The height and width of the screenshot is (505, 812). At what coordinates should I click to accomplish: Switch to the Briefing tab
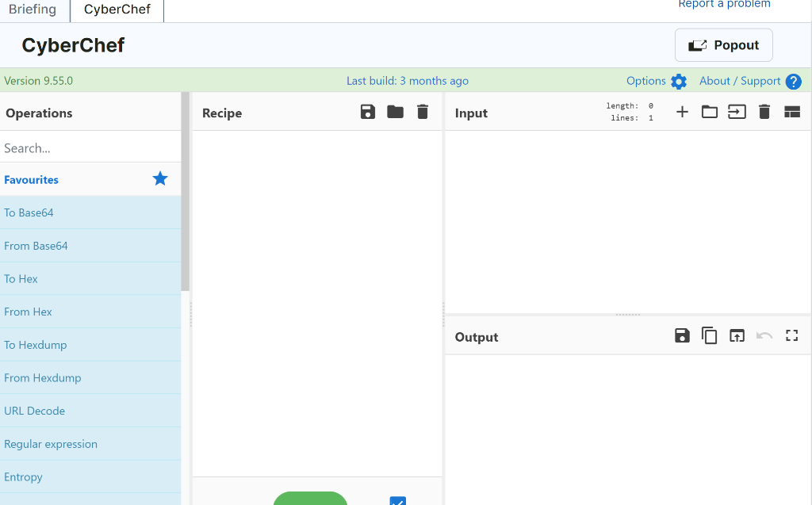[33, 10]
